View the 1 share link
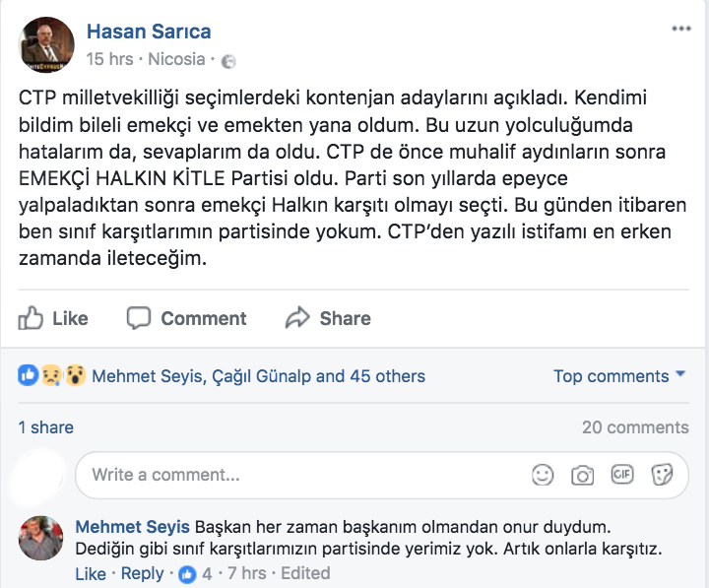This screenshot has width=709, height=588. point(46,427)
